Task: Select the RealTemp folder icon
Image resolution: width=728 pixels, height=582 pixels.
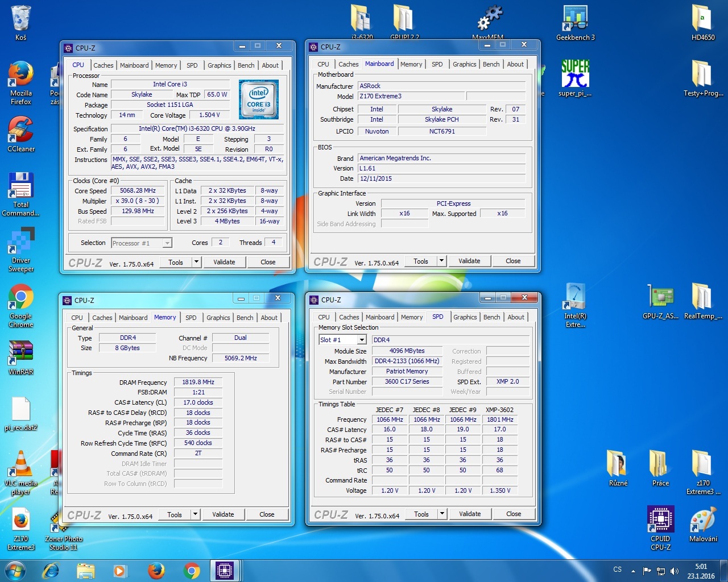Action: click(x=703, y=301)
